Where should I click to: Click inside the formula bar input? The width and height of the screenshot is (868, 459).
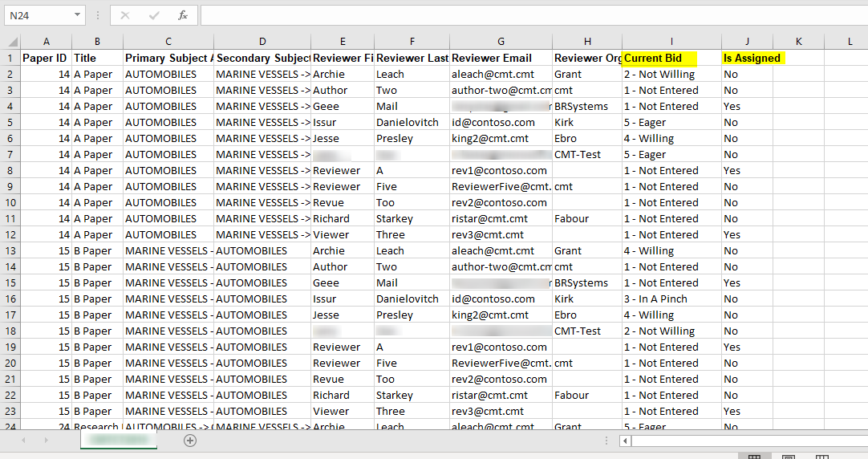(529, 15)
